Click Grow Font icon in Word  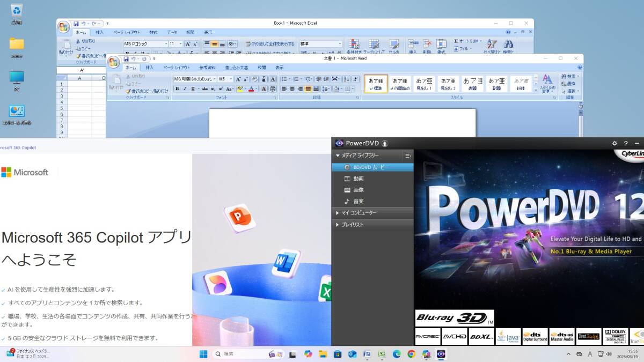[238, 79]
